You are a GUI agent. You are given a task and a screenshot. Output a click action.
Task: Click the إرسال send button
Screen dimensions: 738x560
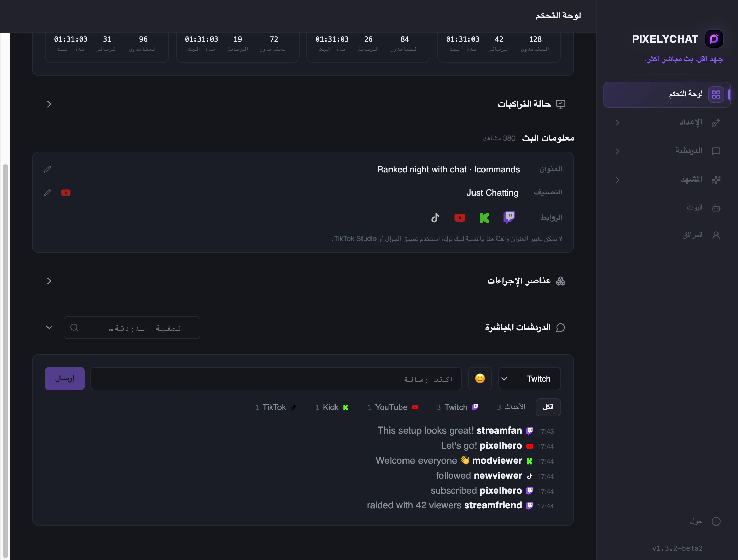[65, 379]
